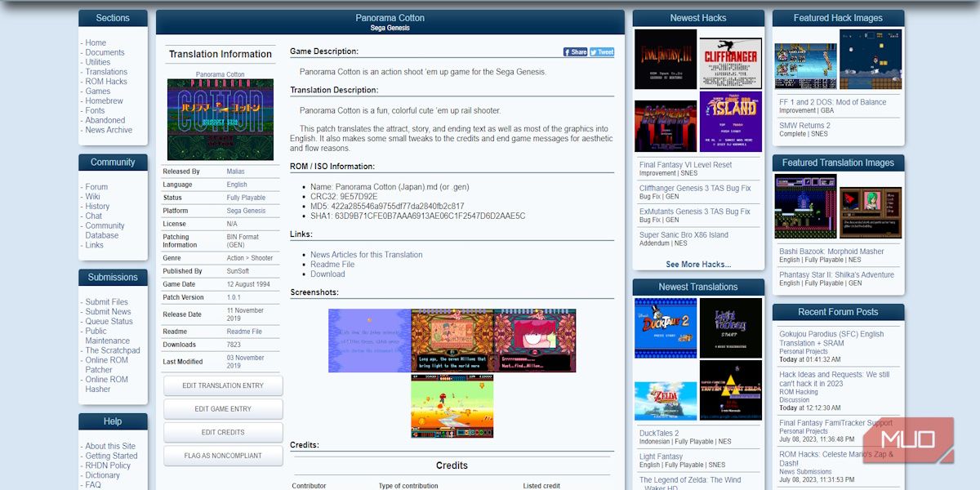This screenshot has width=980, height=490.
Task: Click the Edit Credits button
Action: tap(223, 433)
